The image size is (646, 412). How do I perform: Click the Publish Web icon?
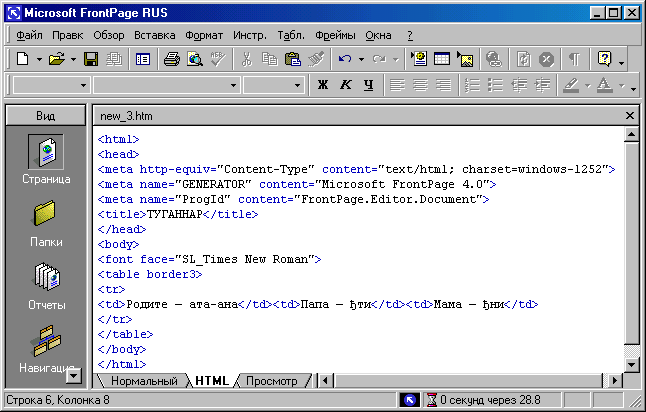[114, 60]
